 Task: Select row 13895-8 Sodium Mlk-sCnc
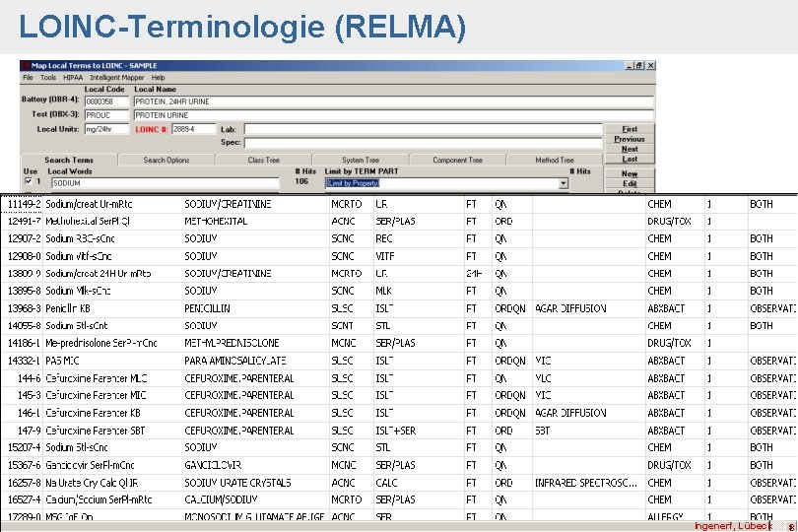point(399,291)
